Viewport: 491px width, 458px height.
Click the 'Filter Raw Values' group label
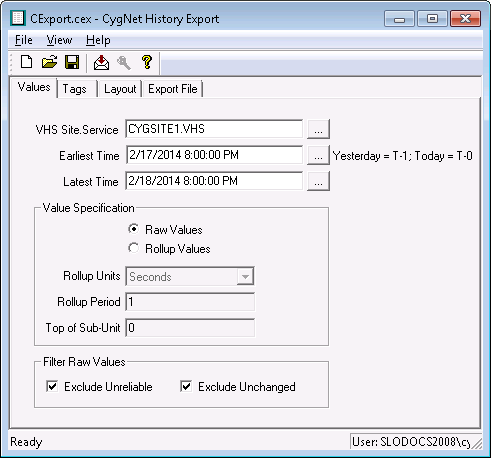coord(84,362)
